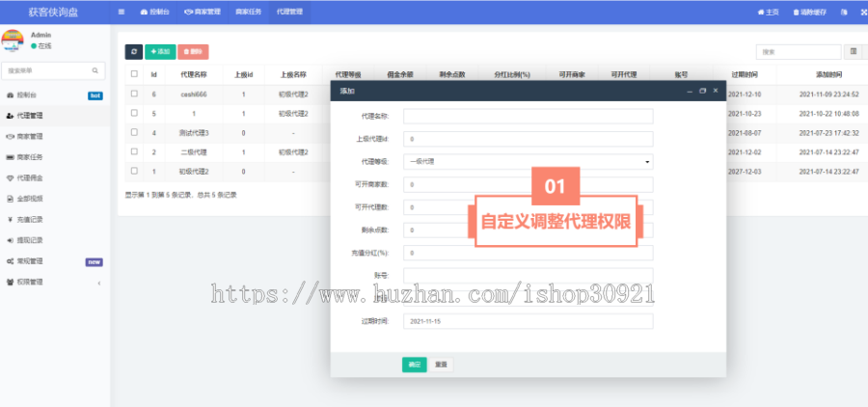Maximize the 添加 dialog window

pos(702,91)
